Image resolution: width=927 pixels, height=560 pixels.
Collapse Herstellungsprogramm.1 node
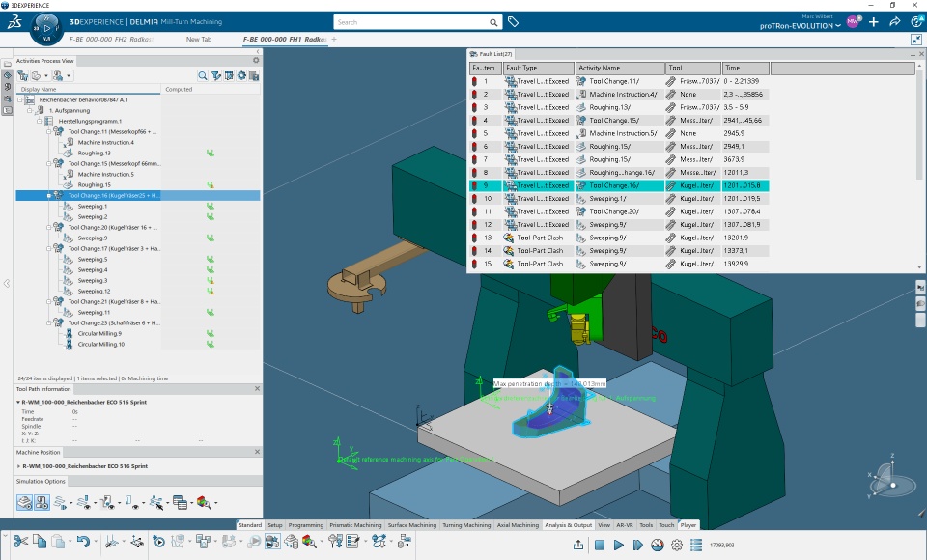[40, 122]
